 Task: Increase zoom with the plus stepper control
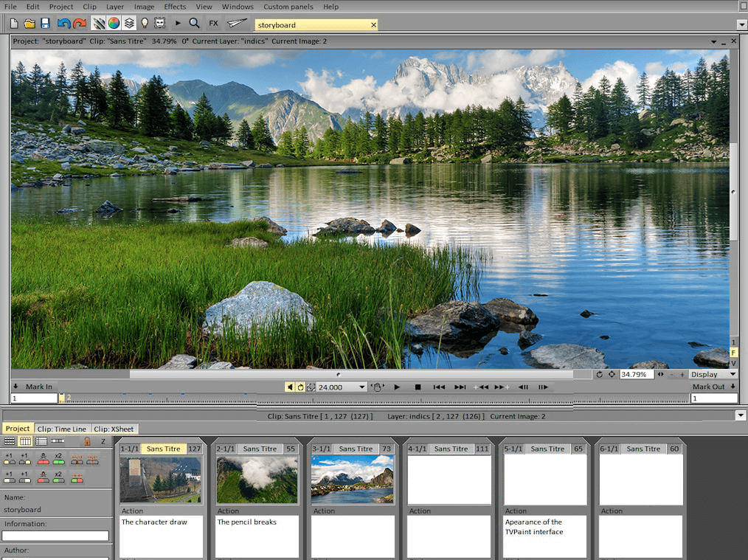pos(682,374)
